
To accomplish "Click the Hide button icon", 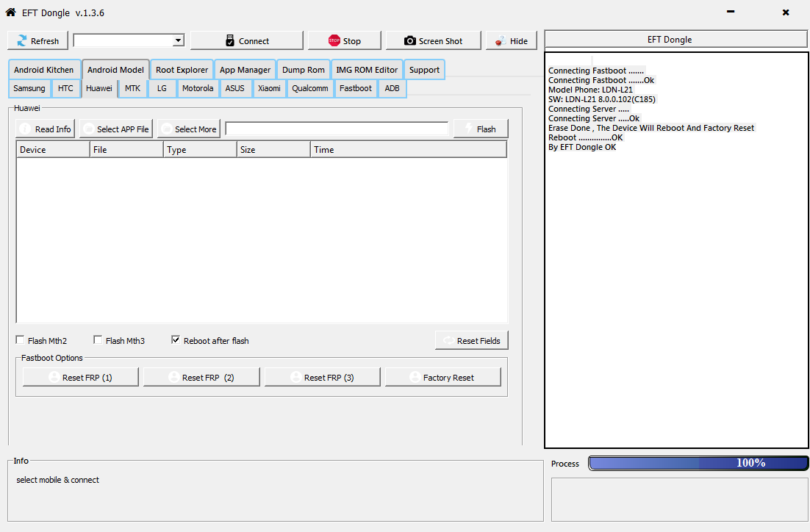I will tap(500, 41).
